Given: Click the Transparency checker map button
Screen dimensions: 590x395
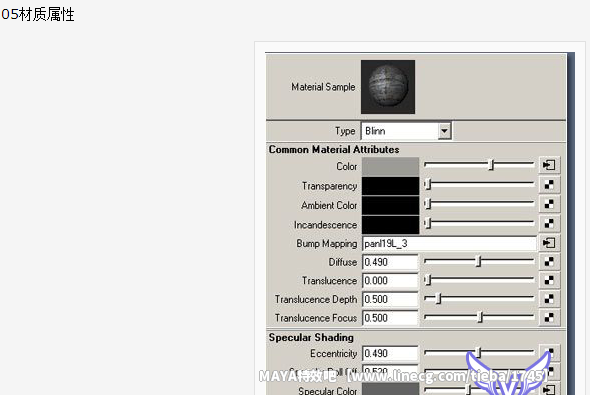Looking at the screenshot, I should tap(549, 185).
